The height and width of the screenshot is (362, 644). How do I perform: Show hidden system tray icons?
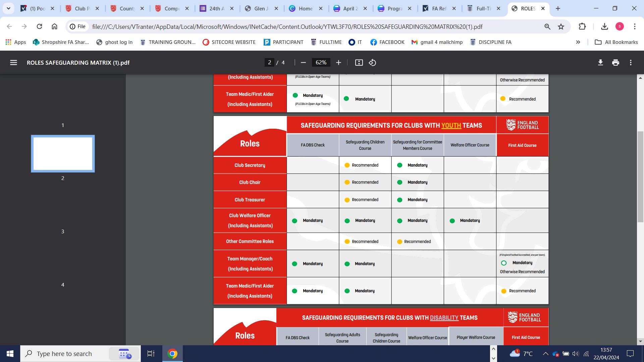tap(545, 354)
